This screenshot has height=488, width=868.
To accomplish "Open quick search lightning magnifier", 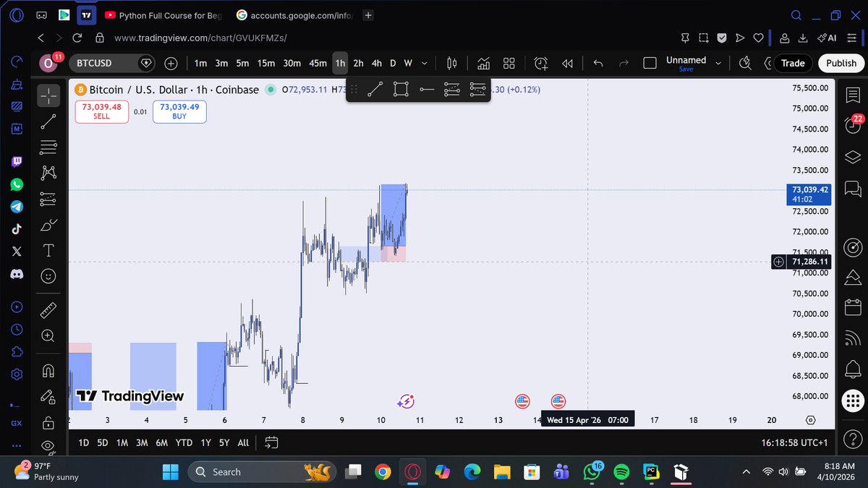I will pos(745,64).
